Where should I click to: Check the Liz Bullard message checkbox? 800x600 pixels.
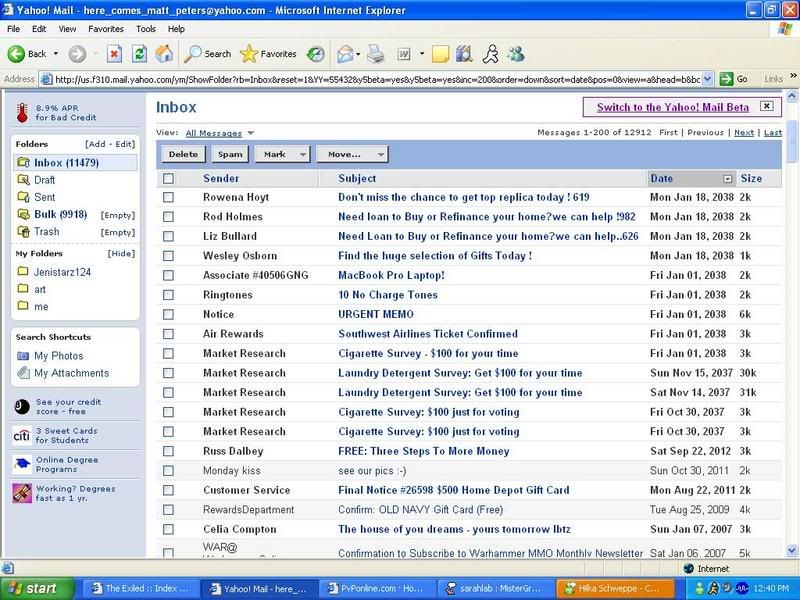point(168,236)
